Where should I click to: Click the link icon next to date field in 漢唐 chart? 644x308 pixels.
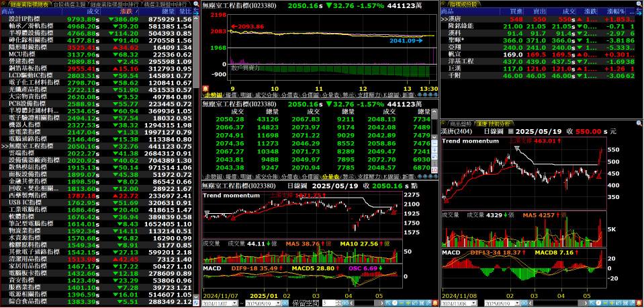[x=524, y=303]
